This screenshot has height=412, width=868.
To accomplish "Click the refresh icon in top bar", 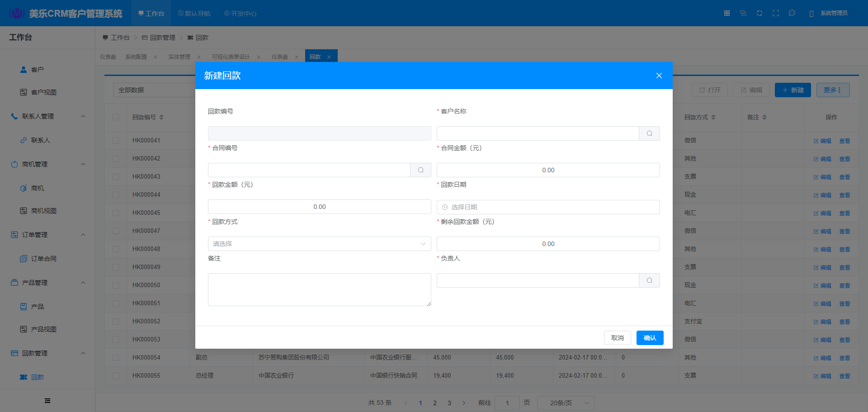I will (x=759, y=13).
